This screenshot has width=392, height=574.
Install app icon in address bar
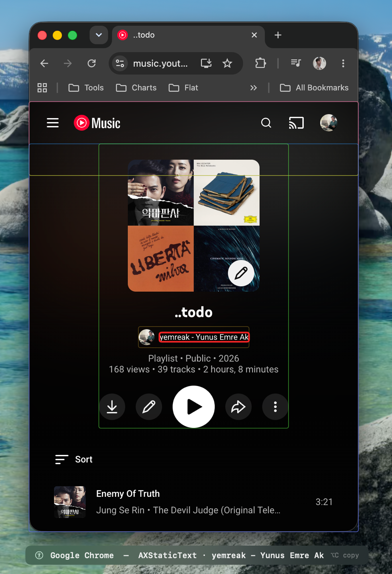[206, 63]
